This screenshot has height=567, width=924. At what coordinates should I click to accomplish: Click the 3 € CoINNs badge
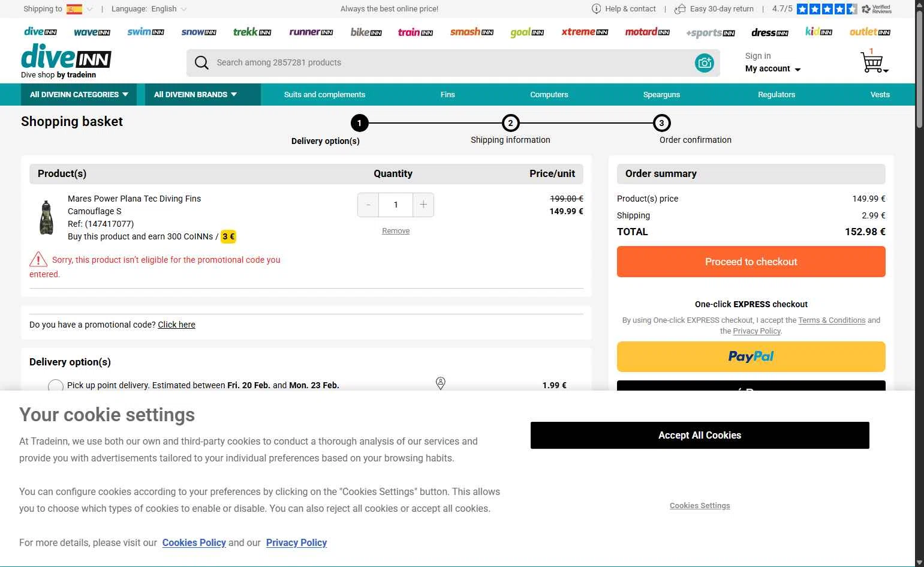click(x=228, y=236)
